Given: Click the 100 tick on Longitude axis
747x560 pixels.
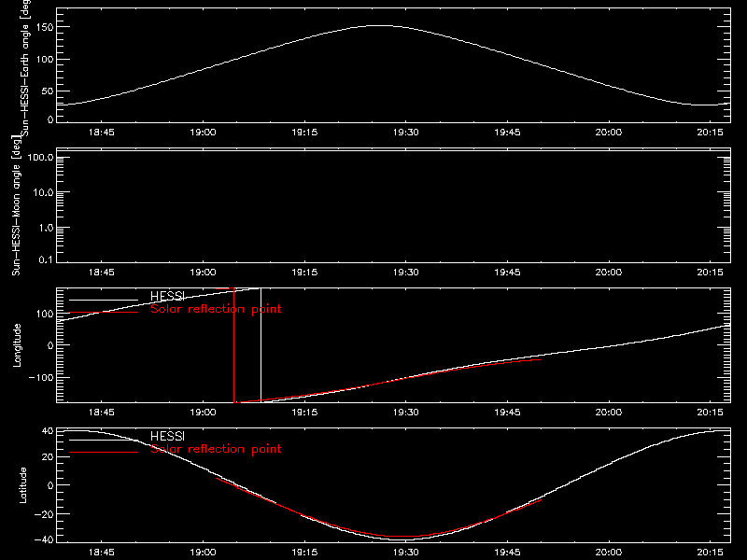Looking at the screenshot, I should [x=44, y=314].
